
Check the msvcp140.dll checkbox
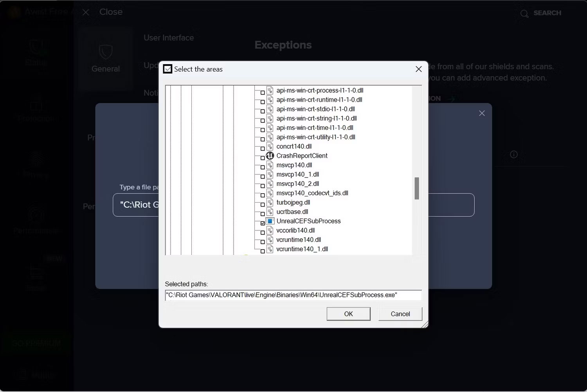[x=263, y=167]
